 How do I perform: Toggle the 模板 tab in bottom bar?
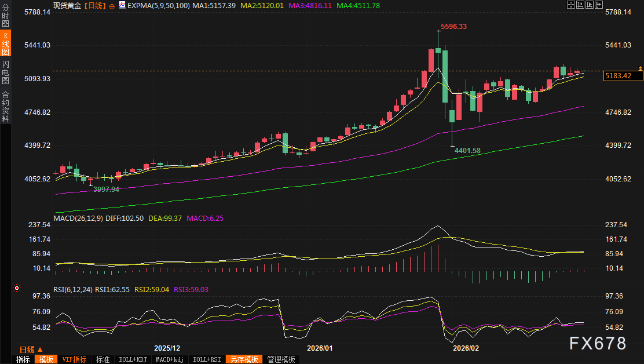46,359
